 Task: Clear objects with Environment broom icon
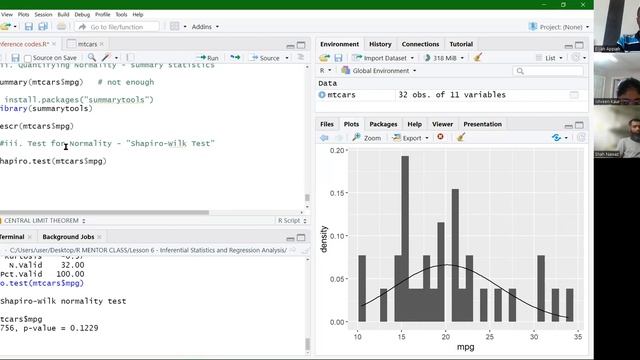click(x=478, y=58)
